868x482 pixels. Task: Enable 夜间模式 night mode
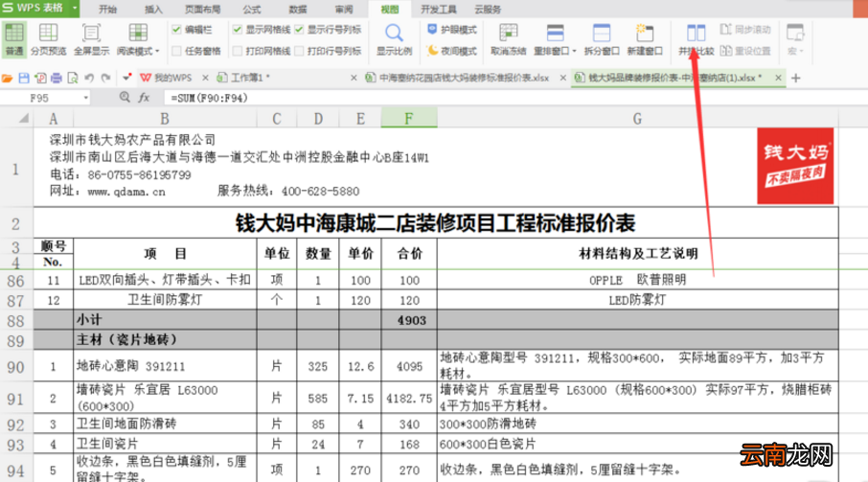click(x=452, y=51)
